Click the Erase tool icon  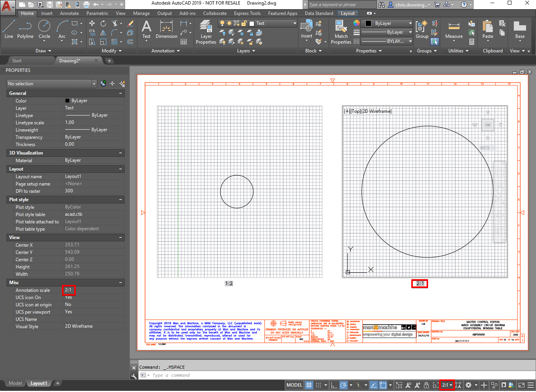130,23
